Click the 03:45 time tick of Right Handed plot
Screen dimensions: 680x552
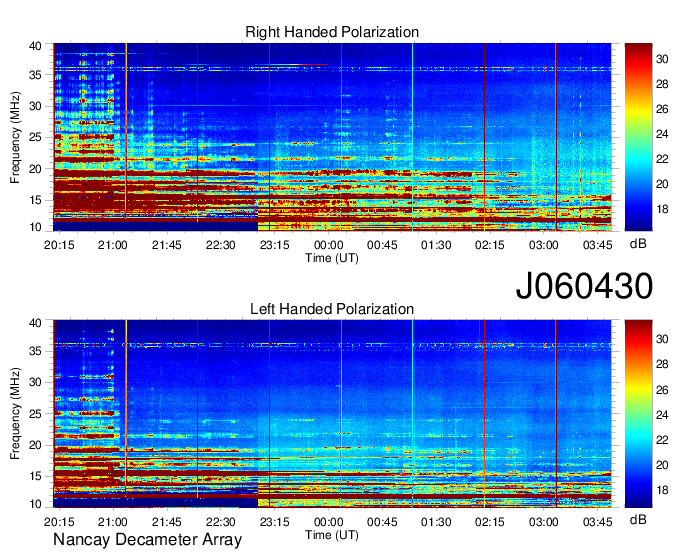[x=598, y=245]
